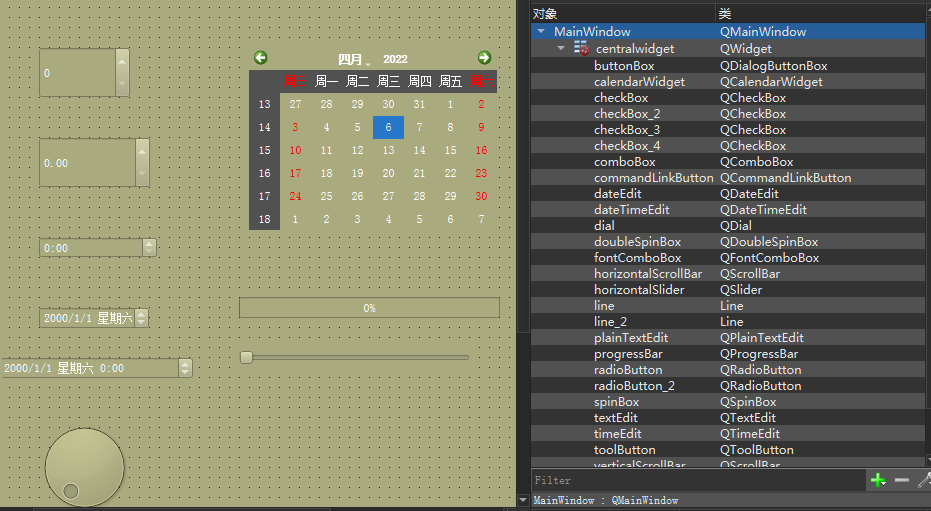Click the 0% progress bar
The width and height of the screenshot is (931, 511).
pyautogui.click(x=369, y=307)
